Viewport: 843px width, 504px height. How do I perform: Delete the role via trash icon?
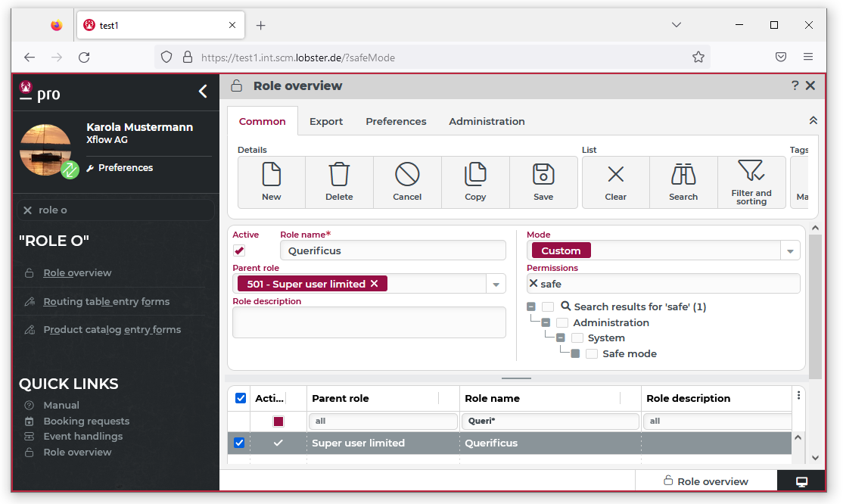point(339,182)
